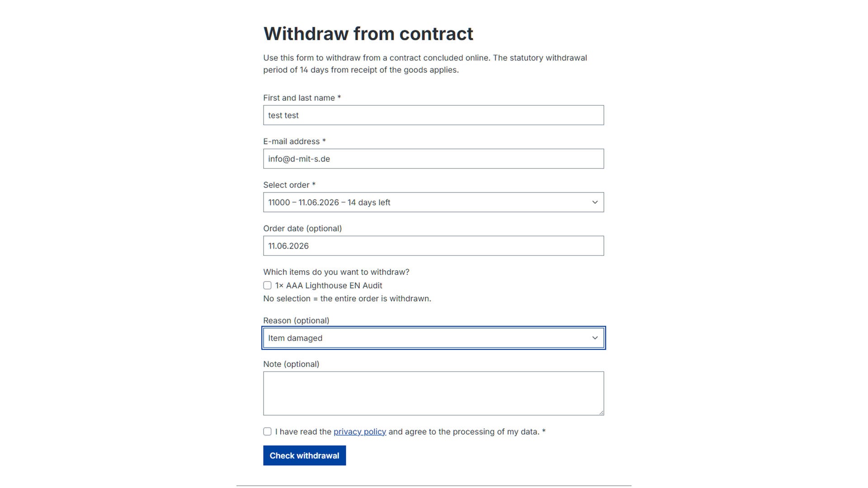Click the 'Reason (optional)' label
This screenshot has width=868, height=488.
tap(296, 321)
